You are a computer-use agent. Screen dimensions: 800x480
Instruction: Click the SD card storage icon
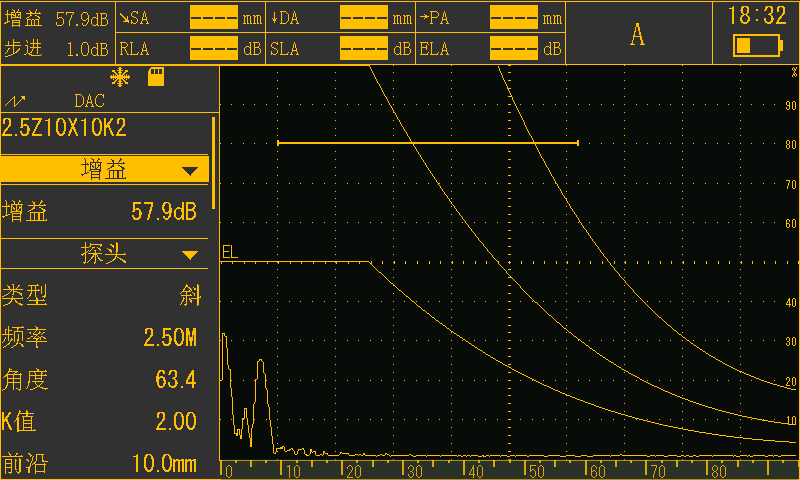(x=156, y=77)
